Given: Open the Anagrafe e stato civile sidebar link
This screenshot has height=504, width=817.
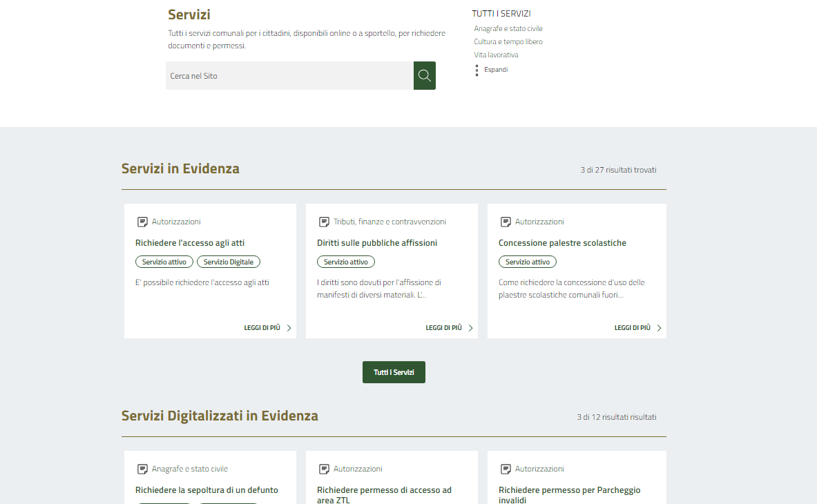Looking at the screenshot, I should (508, 29).
